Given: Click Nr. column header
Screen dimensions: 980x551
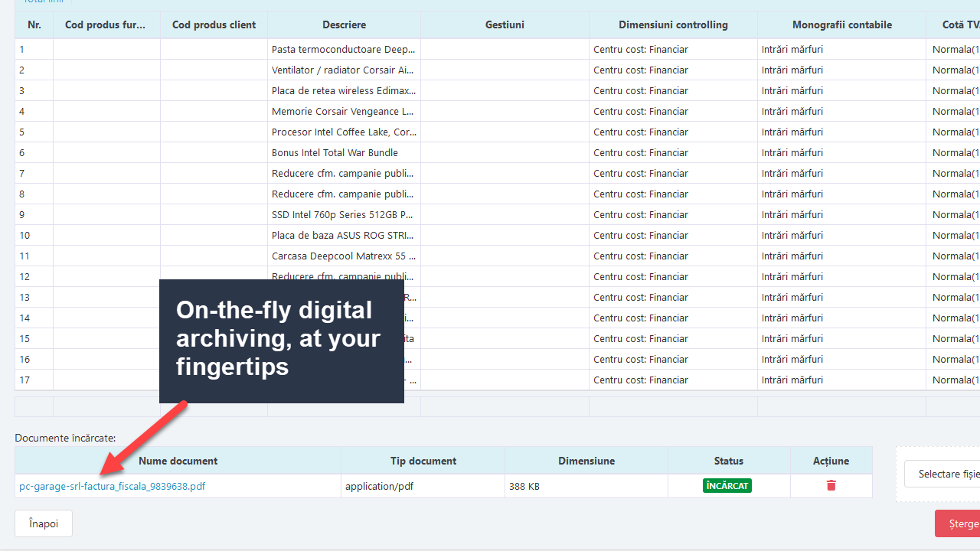Looking at the screenshot, I should click(x=34, y=24).
